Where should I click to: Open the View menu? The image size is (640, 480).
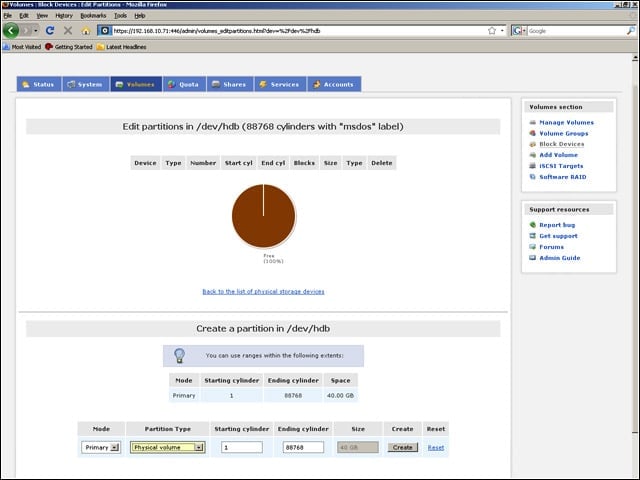(42, 16)
